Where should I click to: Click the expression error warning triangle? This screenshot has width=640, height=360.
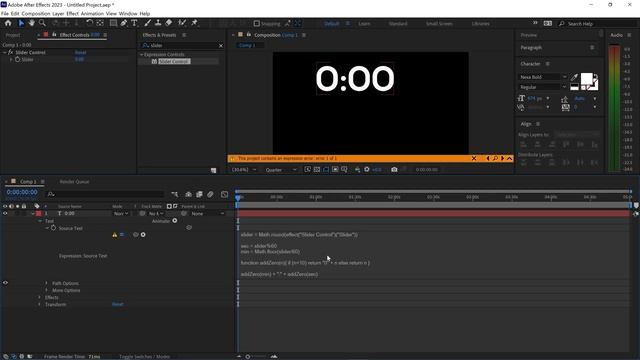(x=115, y=235)
